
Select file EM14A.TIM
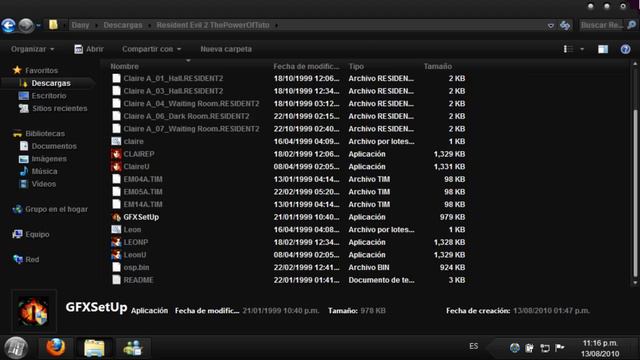143,204
